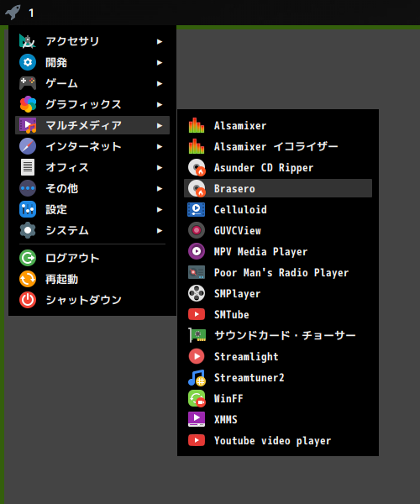Click the Youtube video player icon
The image size is (420, 504).
coord(197,440)
